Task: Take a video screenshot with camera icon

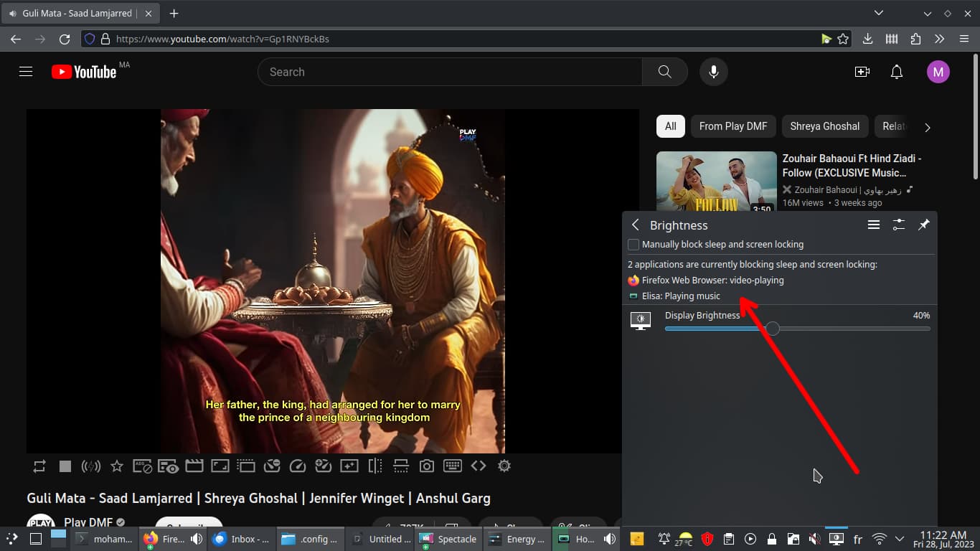Action: click(x=427, y=466)
